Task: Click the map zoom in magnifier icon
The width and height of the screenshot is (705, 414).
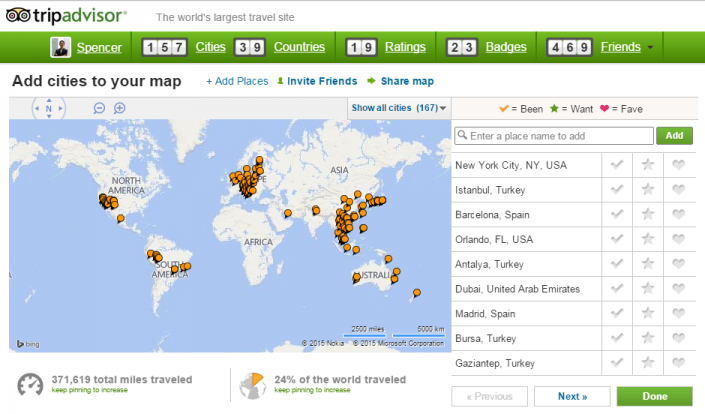Action: (119, 108)
